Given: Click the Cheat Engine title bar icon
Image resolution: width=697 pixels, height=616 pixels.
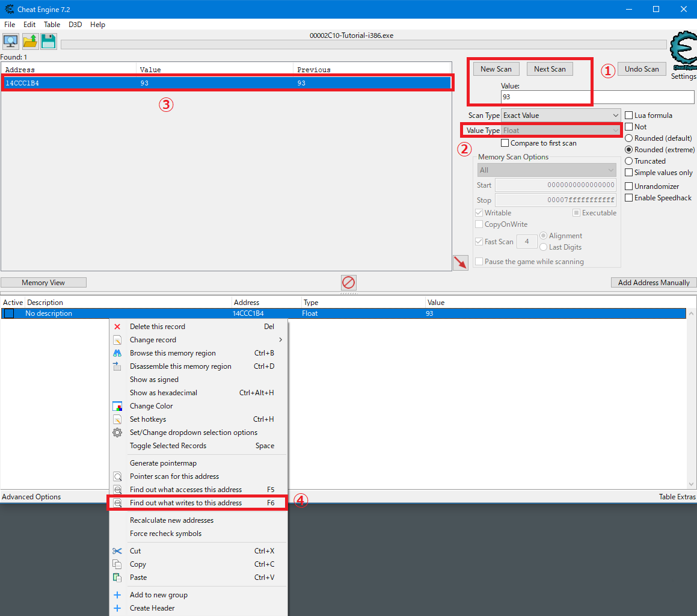Looking at the screenshot, I should pos(10,9).
